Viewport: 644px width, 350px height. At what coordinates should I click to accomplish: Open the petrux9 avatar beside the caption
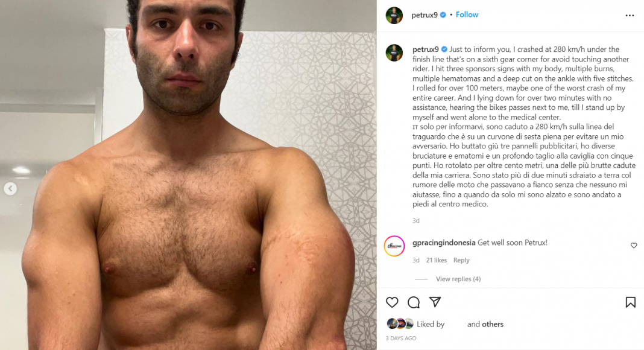(x=394, y=52)
